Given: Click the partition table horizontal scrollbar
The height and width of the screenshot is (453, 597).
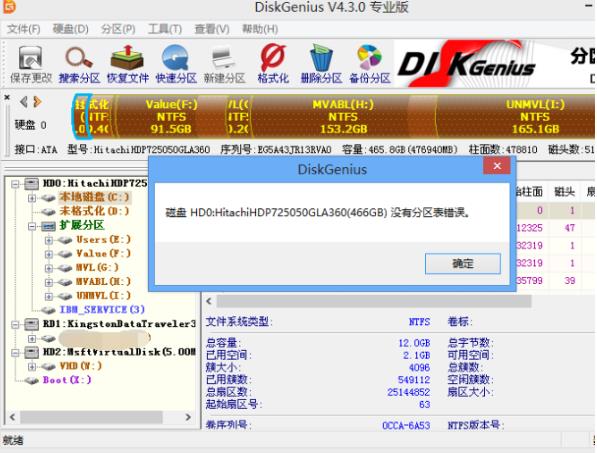Looking at the screenshot, I should click(374, 301).
